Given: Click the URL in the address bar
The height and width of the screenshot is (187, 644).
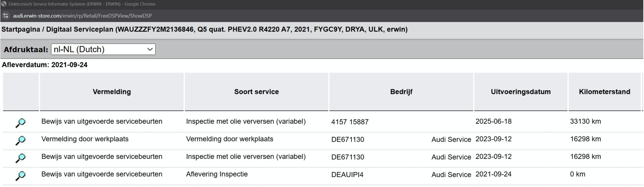Looking at the screenshot, I should (x=82, y=16).
